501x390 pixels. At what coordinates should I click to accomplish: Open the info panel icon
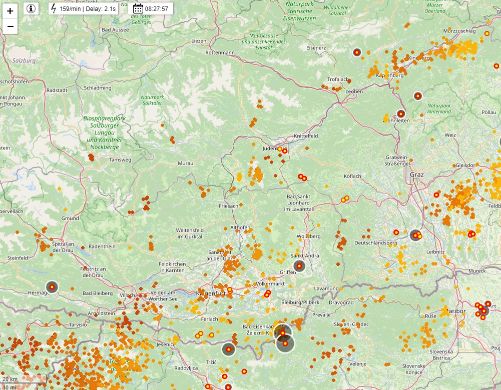31,9
